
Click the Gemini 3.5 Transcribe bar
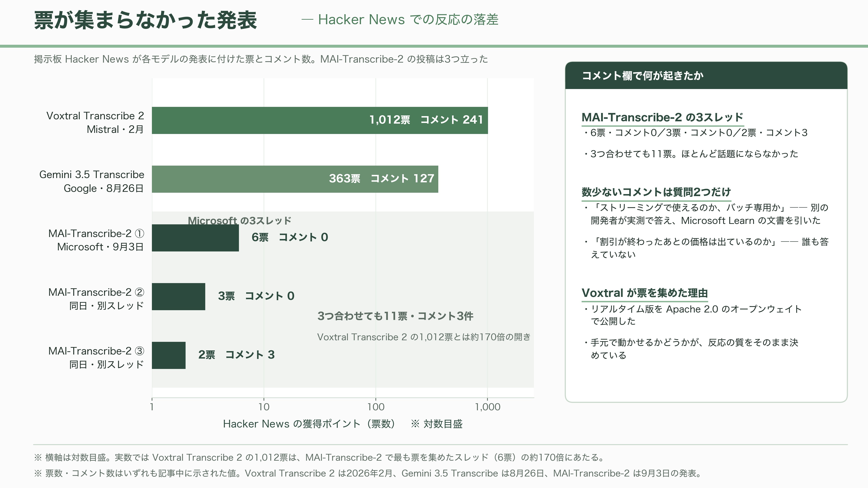tap(295, 179)
